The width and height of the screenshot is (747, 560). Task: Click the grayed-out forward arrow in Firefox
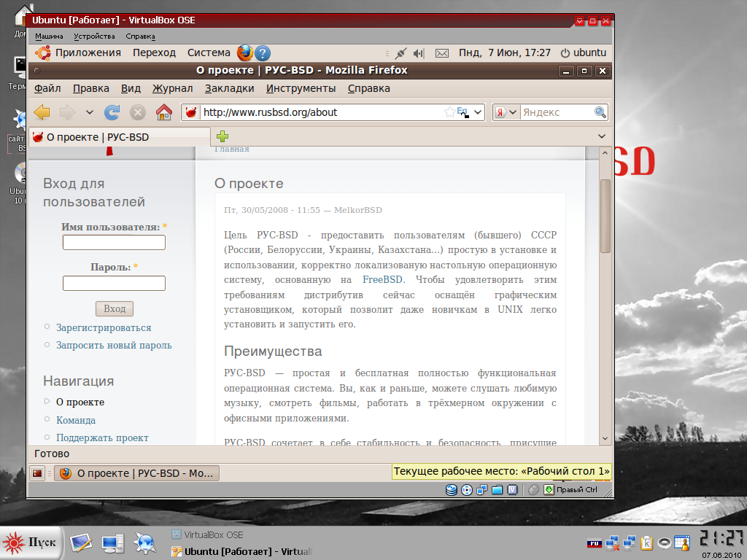[x=67, y=112]
